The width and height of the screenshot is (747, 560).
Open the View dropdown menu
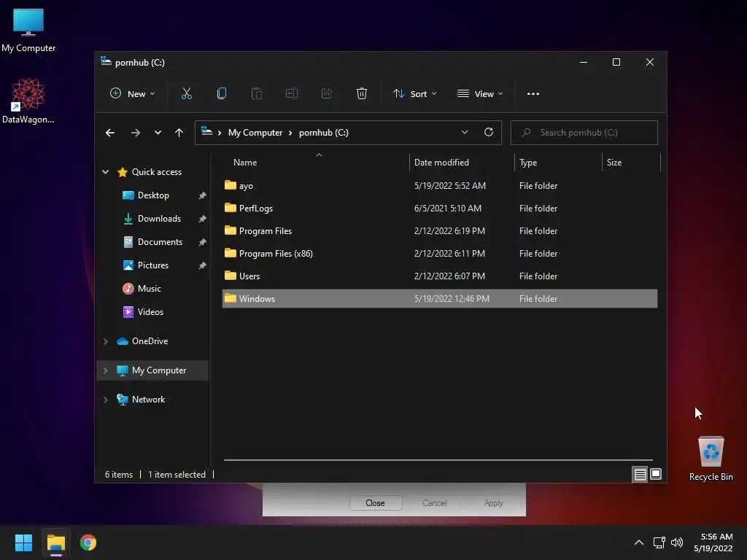point(480,94)
